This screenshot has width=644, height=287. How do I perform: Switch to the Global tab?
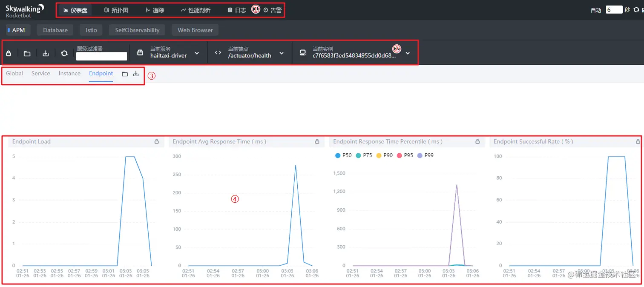click(x=14, y=74)
